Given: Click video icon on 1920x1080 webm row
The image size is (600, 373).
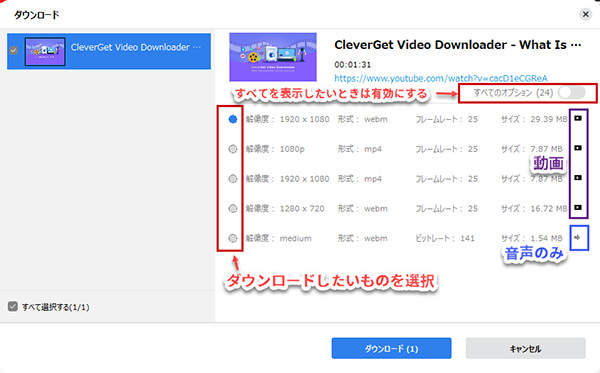Looking at the screenshot, I should coord(578,118).
